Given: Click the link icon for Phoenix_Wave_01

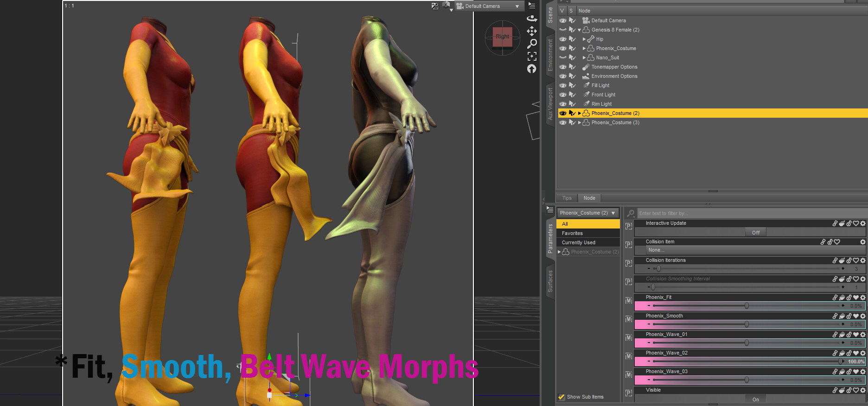Looking at the screenshot, I should point(835,335).
